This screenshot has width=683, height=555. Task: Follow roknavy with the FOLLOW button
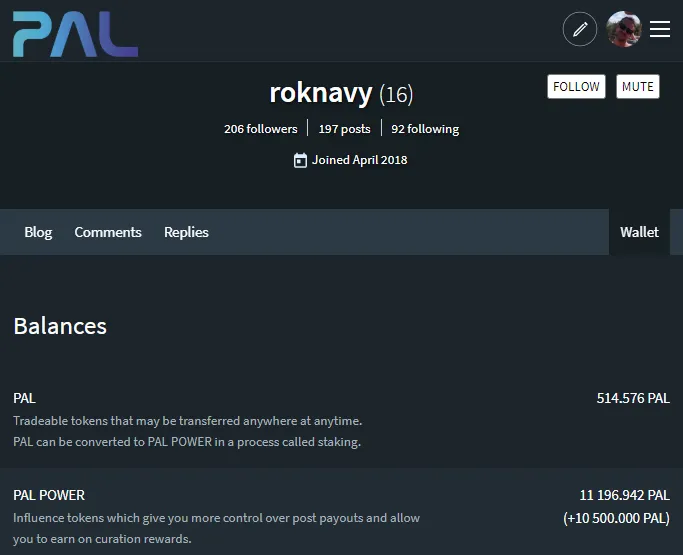tap(576, 87)
